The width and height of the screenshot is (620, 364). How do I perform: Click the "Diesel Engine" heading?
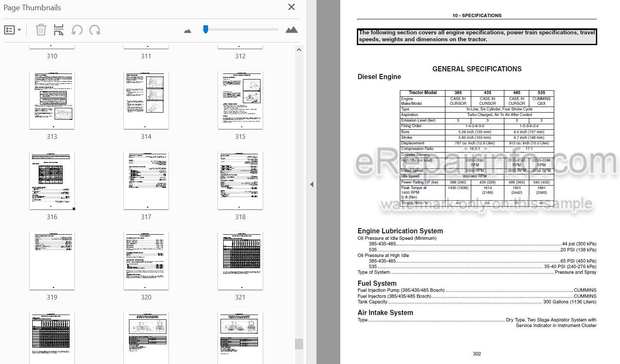coord(379,76)
